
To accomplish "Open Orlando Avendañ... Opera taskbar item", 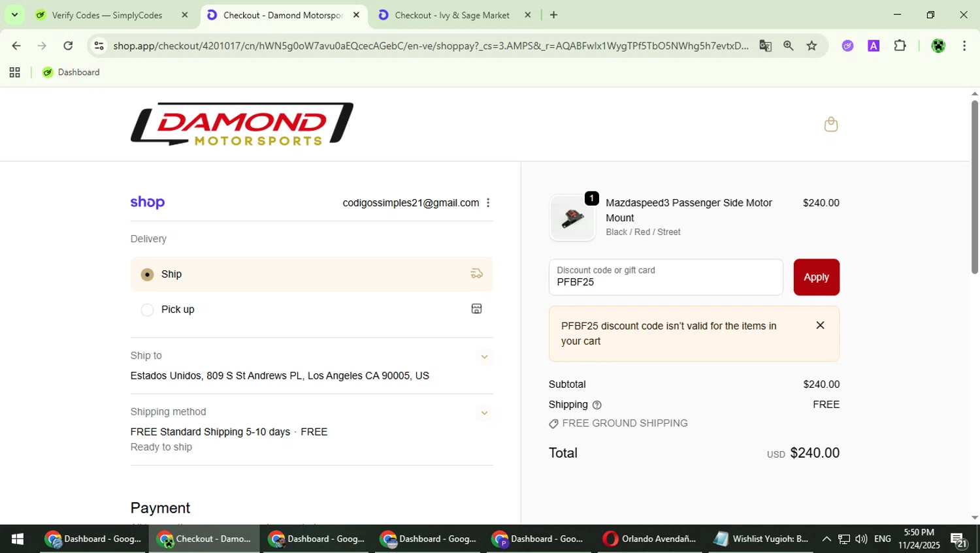I will (x=651, y=539).
